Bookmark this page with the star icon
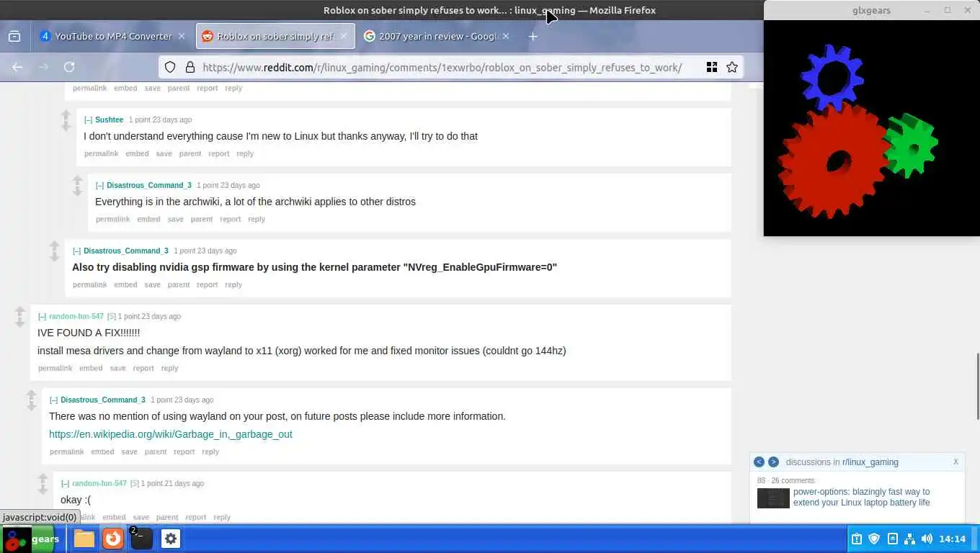980x553 pixels. (732, 67)
